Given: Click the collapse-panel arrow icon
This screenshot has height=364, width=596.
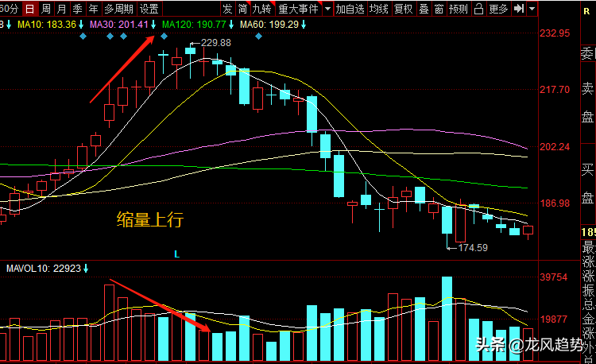Looking at the screenshot, I should [519, 9].
